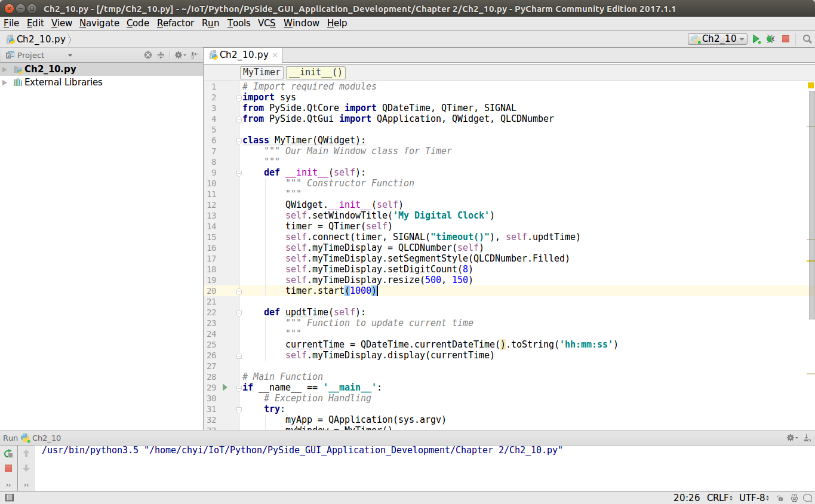Click MyTimer in the breadcrumb bar
815x504 pixels.
[261, 72]
